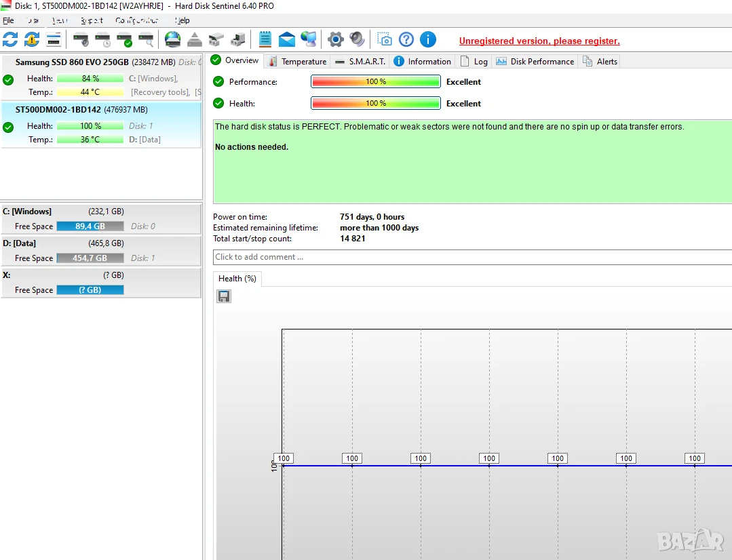
Task: Click the 36 °C temperature bar
Action: [90, 140]
